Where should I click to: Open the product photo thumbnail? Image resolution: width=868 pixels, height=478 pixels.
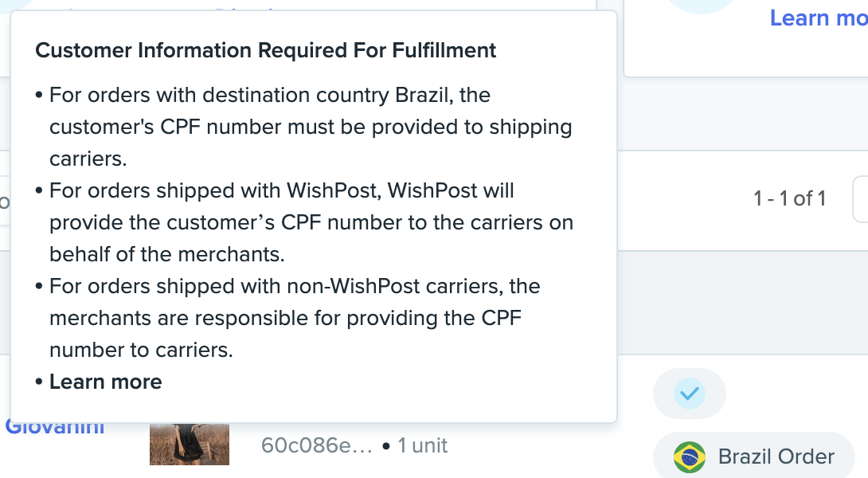coord(189,445)
